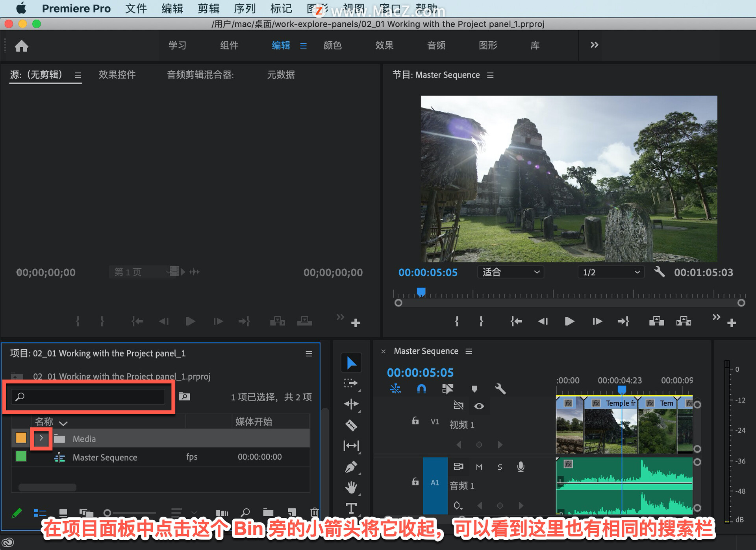Select the Ripple Edit tool
Image resolution: width=756 pixels, height=550 pixels.
(351, 404)
